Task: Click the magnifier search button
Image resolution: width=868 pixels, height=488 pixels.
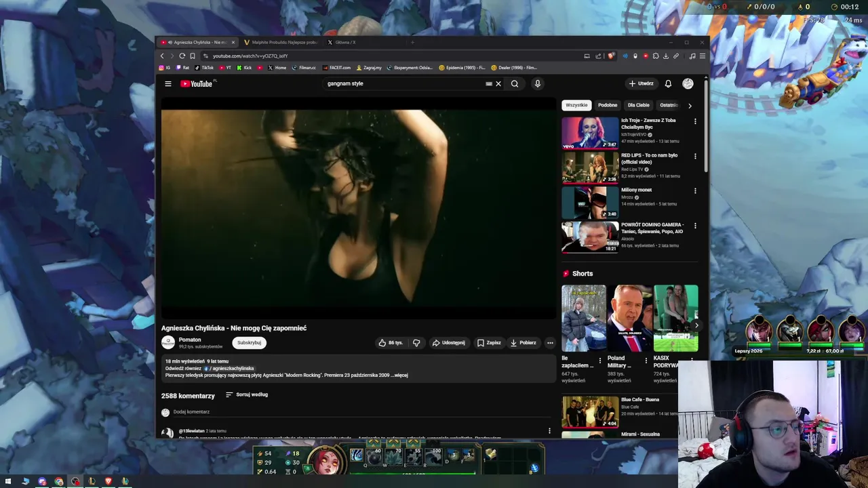Action: pyautogui.click(x=515, y=84)
